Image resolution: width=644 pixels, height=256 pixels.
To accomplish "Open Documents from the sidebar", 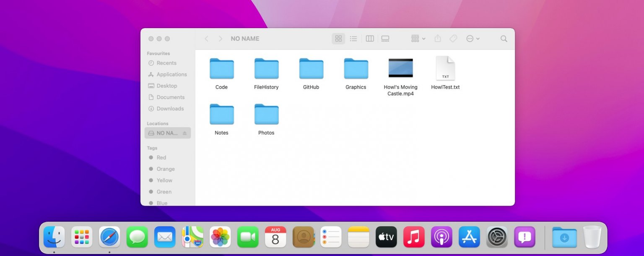I will [x=169, y=97].
